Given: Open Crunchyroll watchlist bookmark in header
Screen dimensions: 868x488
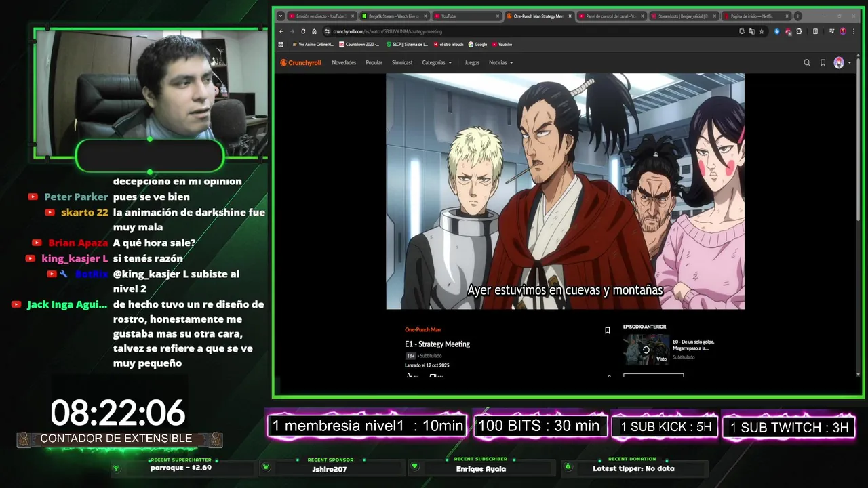Looking at the screenshot, I should (x=823, y=63).
